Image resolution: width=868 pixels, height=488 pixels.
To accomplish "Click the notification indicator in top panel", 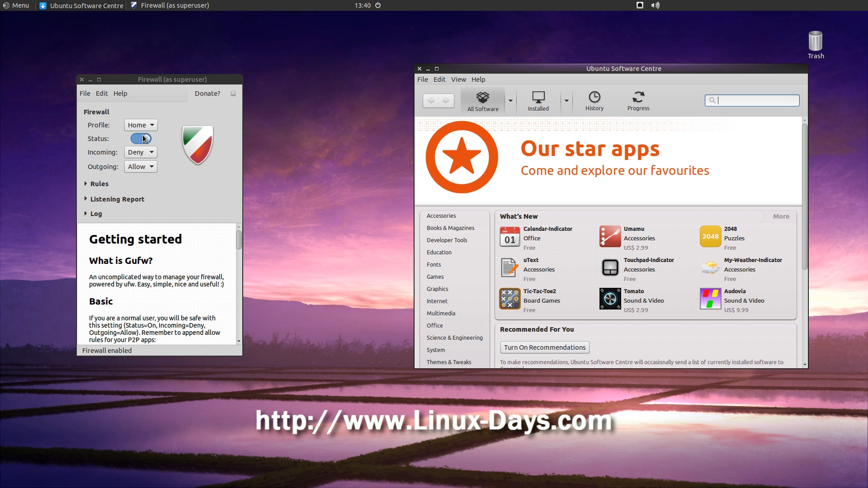I will (x=640, y=5).
